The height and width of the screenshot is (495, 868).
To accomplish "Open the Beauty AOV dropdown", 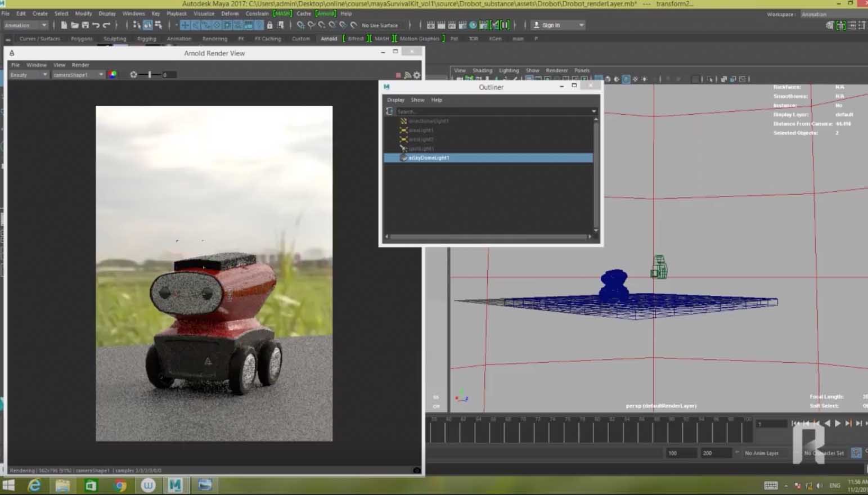I will click(x=28, y=75).
